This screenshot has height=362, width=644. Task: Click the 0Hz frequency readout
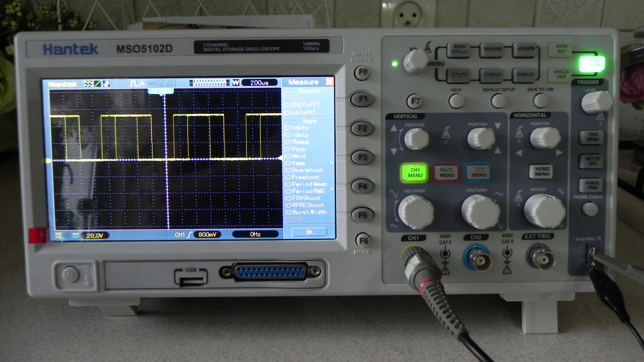[255, 234]
